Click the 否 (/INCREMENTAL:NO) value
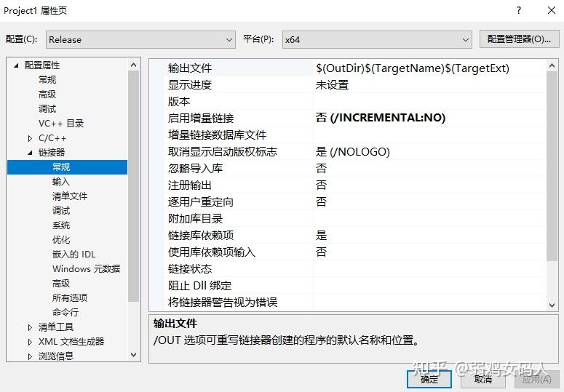Image resolution: width=564 pixels, height=392 pixels. pos(381,118)
